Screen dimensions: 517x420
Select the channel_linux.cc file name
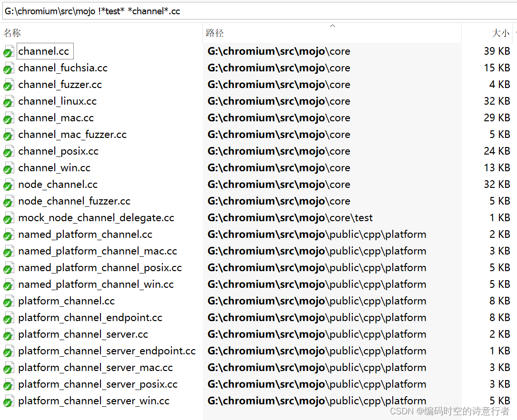(x=58, y=101)
